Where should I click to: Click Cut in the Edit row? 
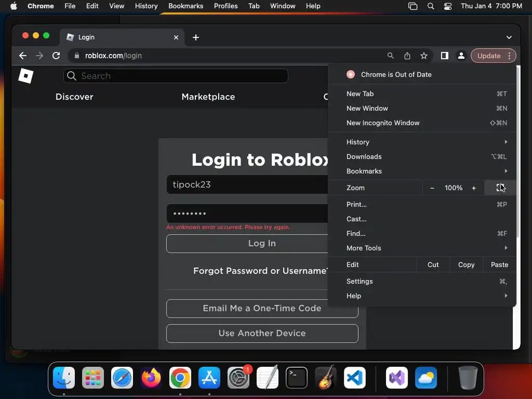433,264
